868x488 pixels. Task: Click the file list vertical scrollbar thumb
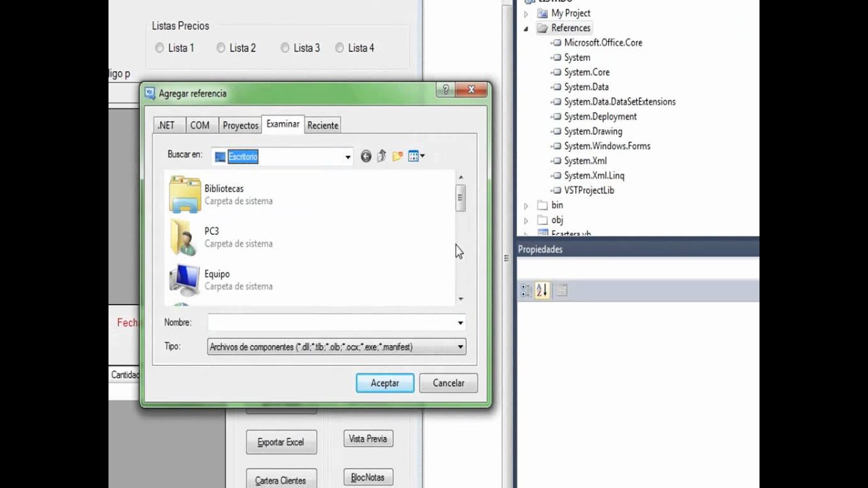[460, 198]
